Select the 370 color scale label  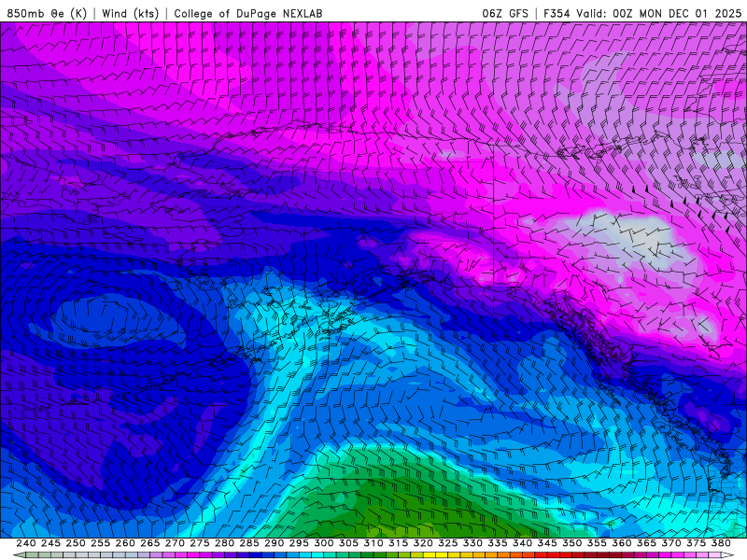[x=671, y=543]
